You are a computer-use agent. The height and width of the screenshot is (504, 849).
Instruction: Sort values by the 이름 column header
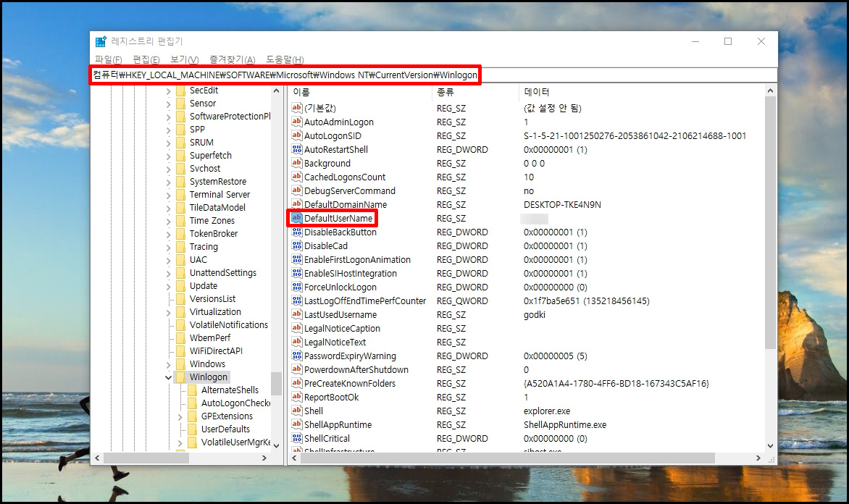click(359, 92)
